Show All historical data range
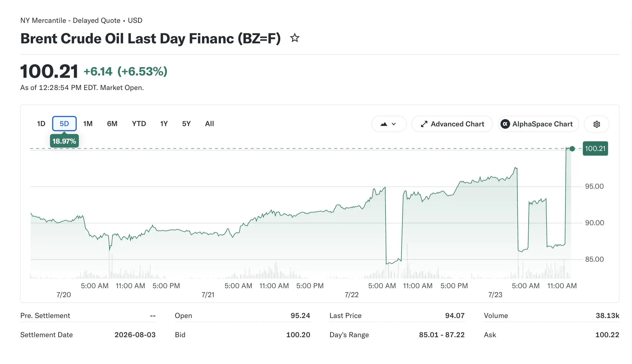Viewport: 632px width, 364px height. [209, 124]
